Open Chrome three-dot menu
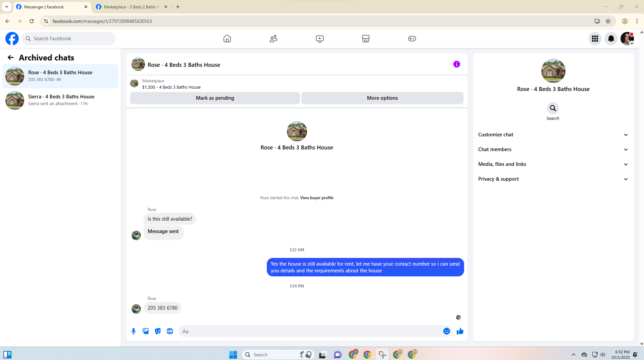Screen dimensions: 644x360 coord(637,21)
